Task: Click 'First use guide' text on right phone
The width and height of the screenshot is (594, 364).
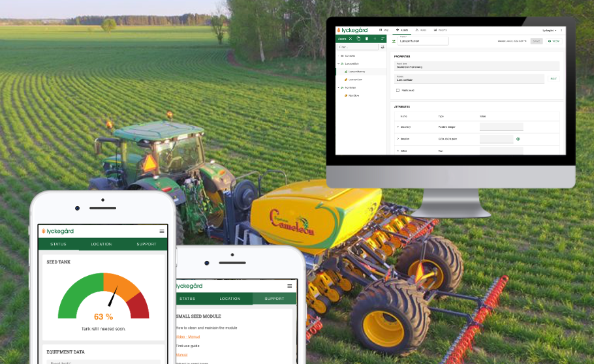Action: pos(188,346)
